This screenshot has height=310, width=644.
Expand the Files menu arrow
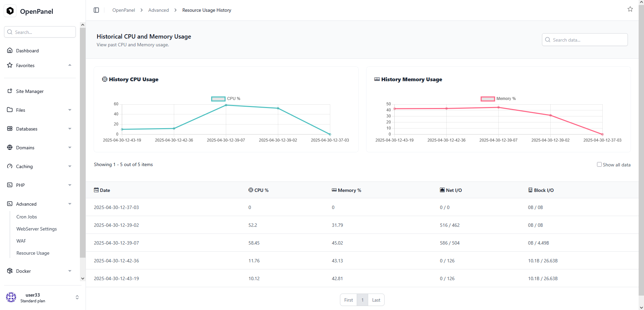[70, 110]
